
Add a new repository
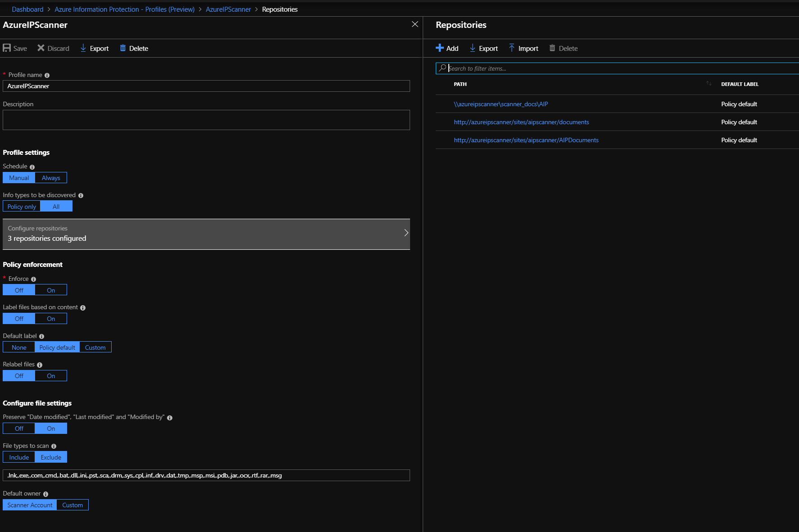tap(447, 48)
